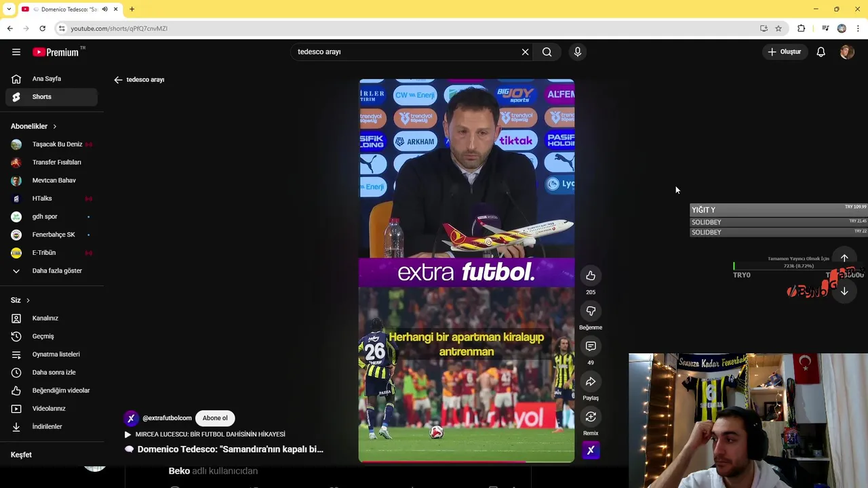Open HTalks channel
This screenshot has height=488, width=868.
pos(52,199)
